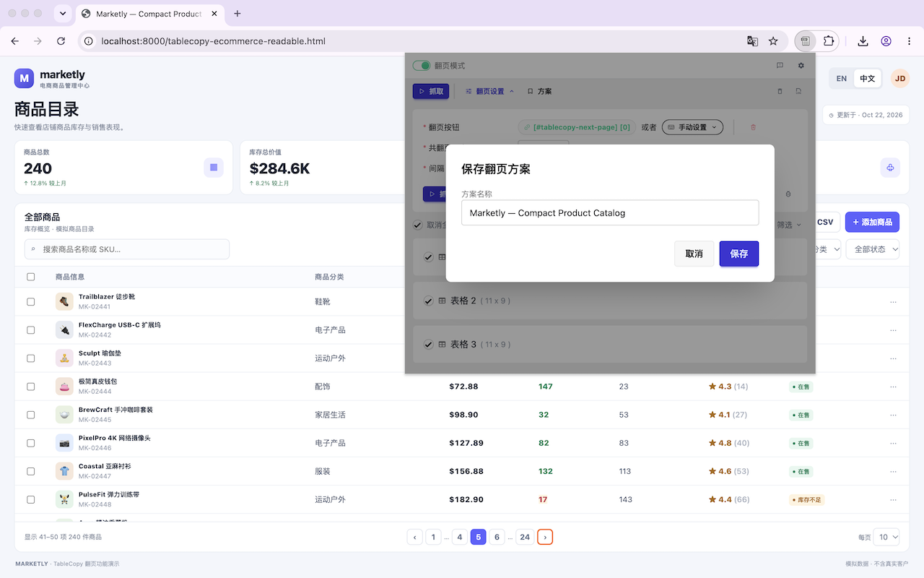
Task: Click the 添加商品 button
Action: (872, 222)
